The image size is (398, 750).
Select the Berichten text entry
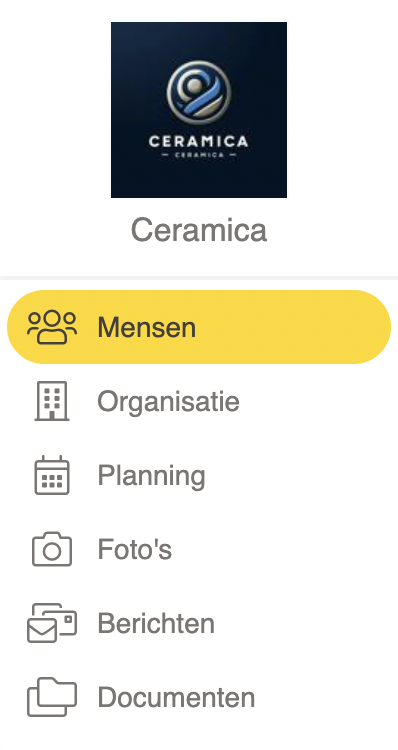pyautogui.click(x=156, y=623)
